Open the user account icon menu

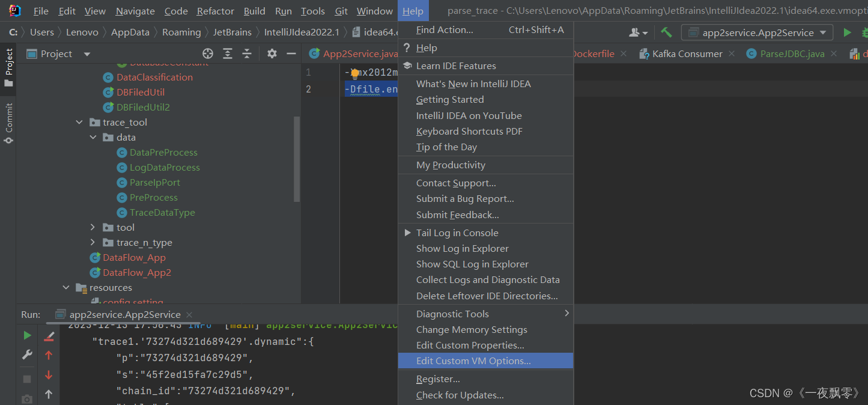(x=639, y=32)
